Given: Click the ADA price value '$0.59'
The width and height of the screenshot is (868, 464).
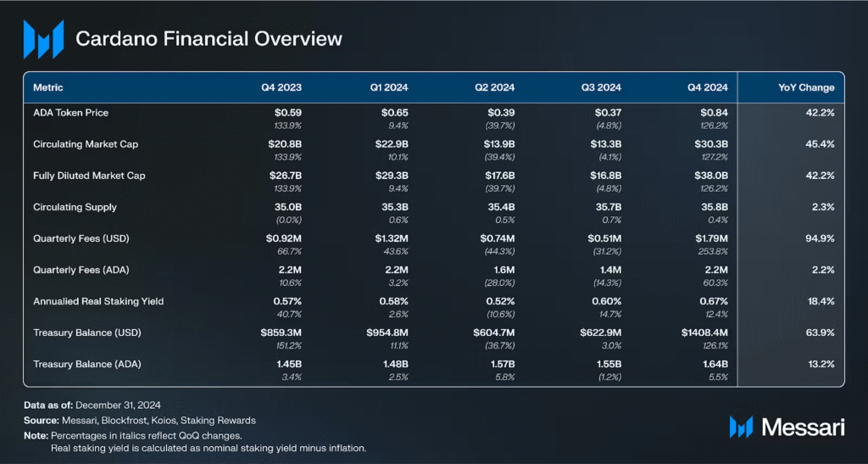Looking at the screenshot, I should [x=288, y=113].
